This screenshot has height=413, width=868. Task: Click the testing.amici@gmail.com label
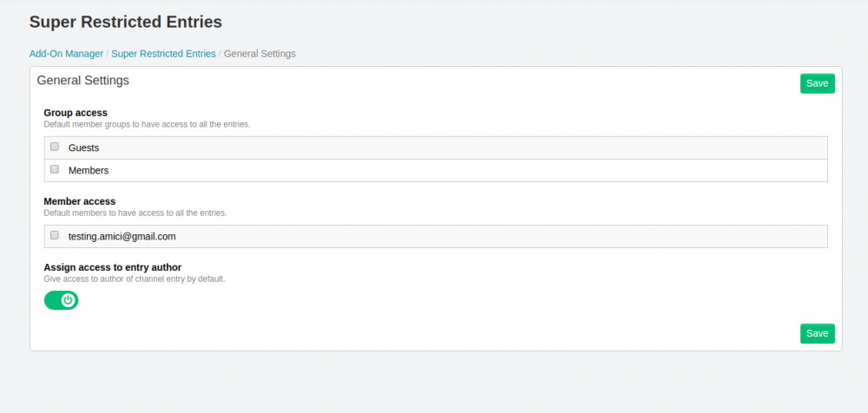[x=122, y=236]
